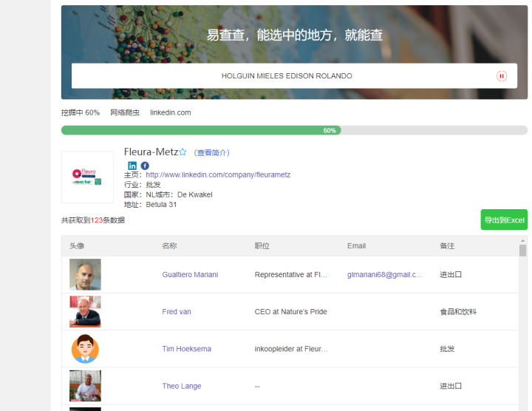This screenshot has width=532, height=411.
Task: Select the 进出口 remark in Theo Lange's row
Action: tap(451, 386)
